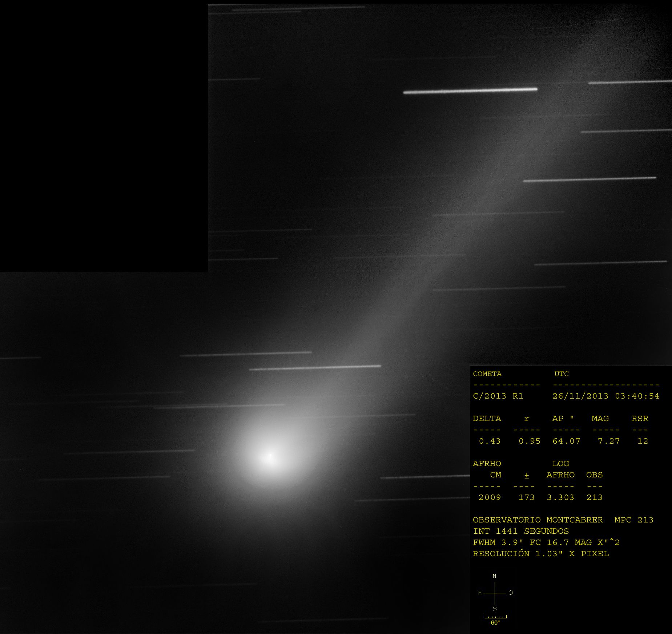Image resolution: width=672 pixels, height=634 pixels.
Task: Select the magnitude value '7.27'
Action: click(609, 441)
